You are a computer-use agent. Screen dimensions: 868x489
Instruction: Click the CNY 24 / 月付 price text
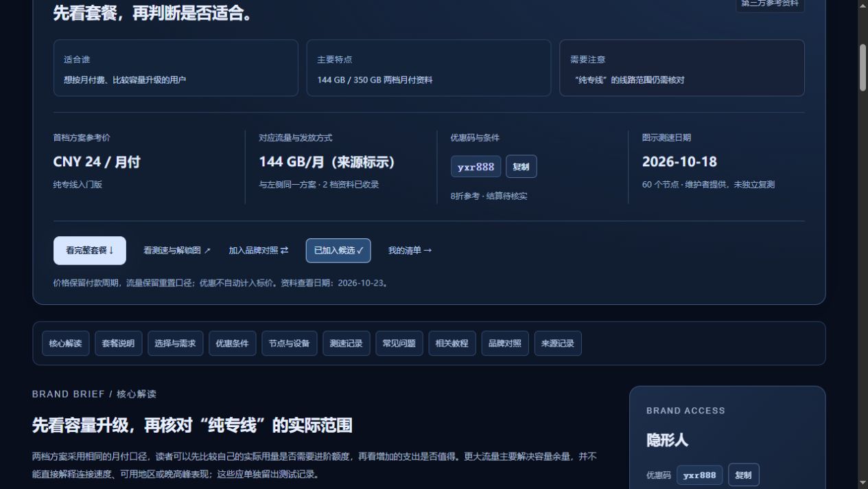[x=97, y=162]
